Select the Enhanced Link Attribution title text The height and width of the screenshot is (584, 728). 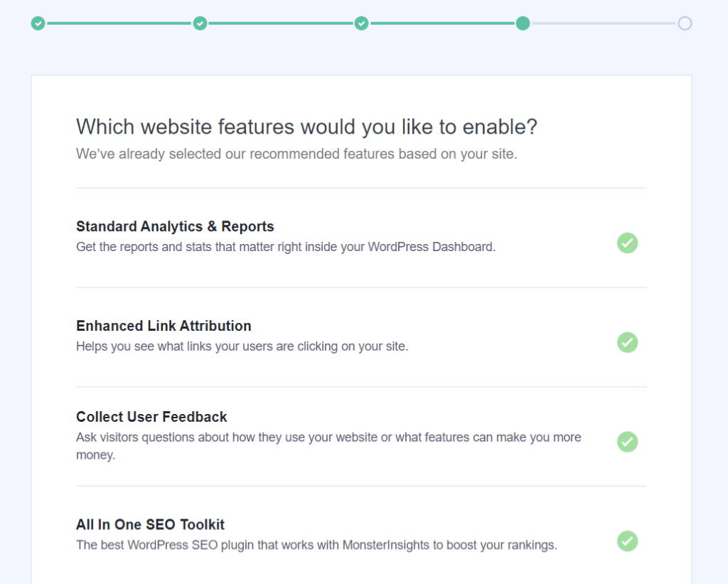tap(164, 326)
